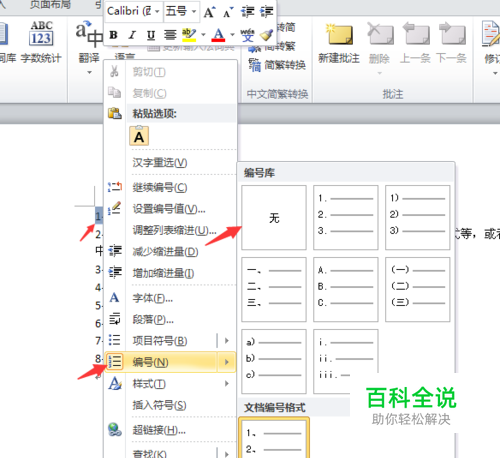Choose paste option Keep Text Only
500x458 pixels.
139,136
